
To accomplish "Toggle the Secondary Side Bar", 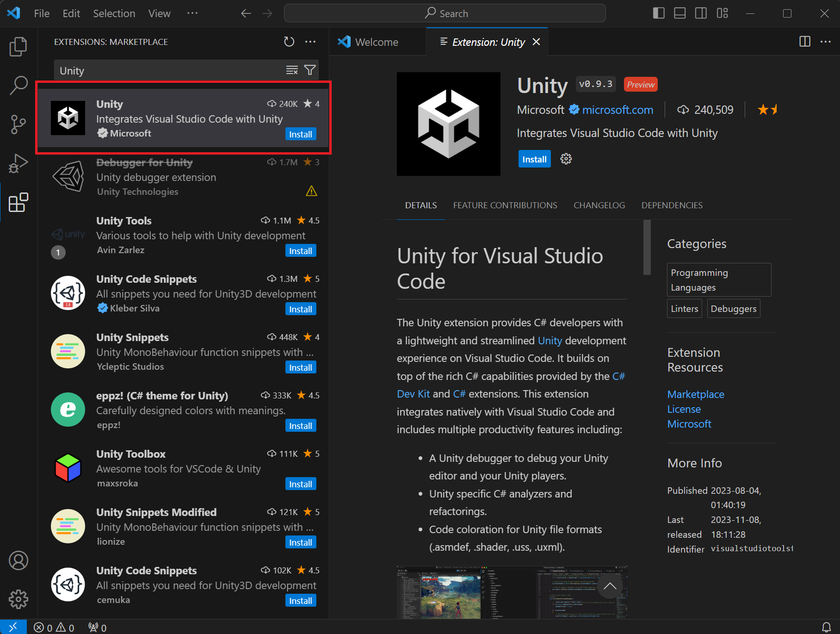I will 700,13.
